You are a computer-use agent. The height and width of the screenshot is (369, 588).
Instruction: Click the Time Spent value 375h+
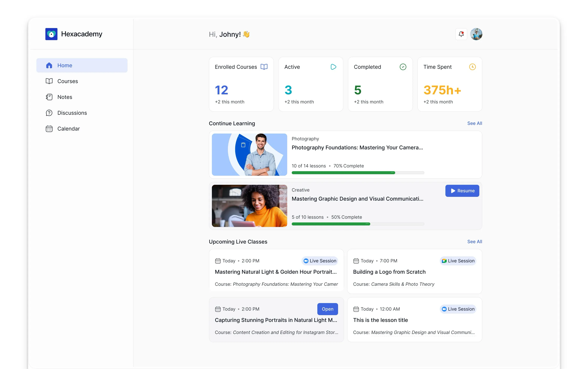pyautogui.click(x=442, y=90)
